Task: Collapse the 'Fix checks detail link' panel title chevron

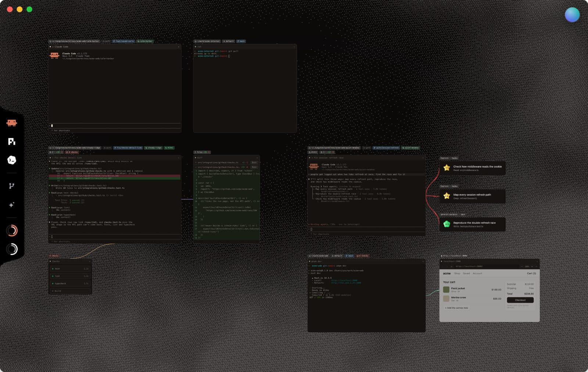Action: point(53,158)
